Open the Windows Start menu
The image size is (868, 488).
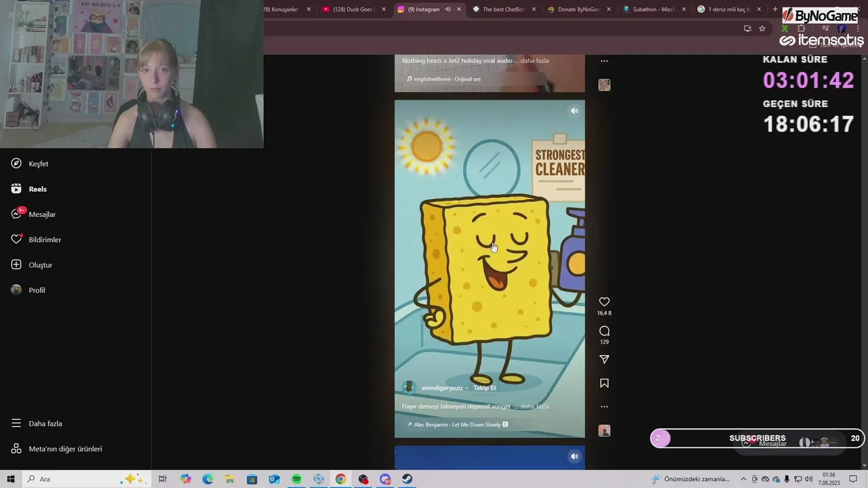[x=11, y=479]
